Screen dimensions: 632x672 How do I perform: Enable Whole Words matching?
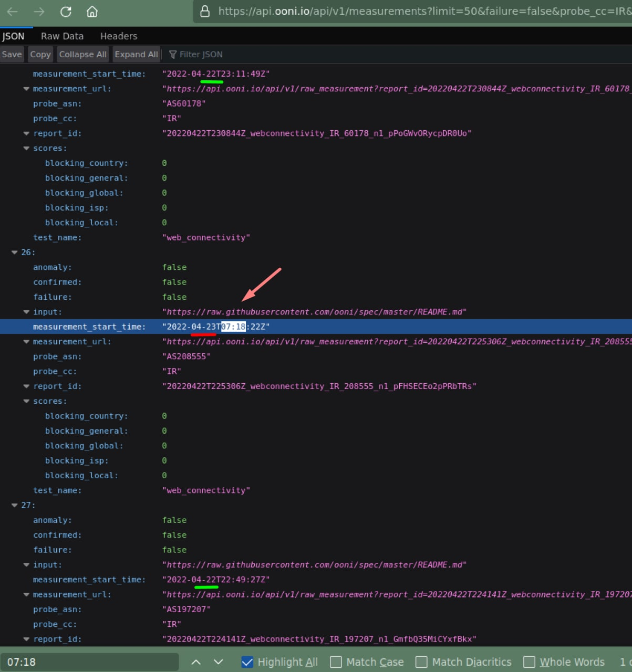click(x=529, y=662)
